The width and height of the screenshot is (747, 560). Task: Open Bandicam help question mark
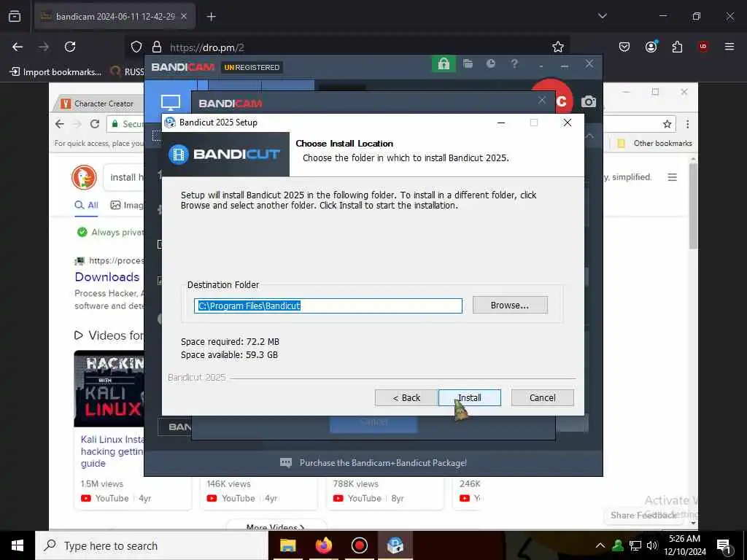tap(514, 64)
